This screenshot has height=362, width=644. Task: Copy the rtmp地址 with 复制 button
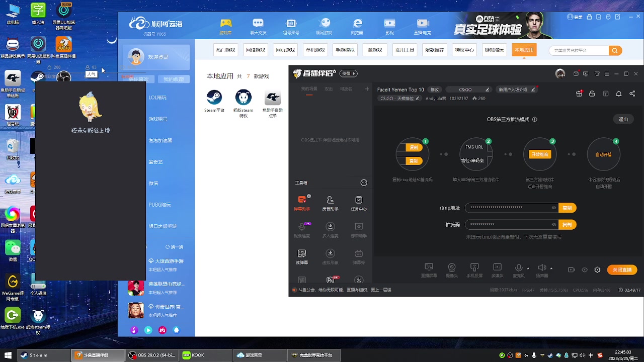[567, 208]
